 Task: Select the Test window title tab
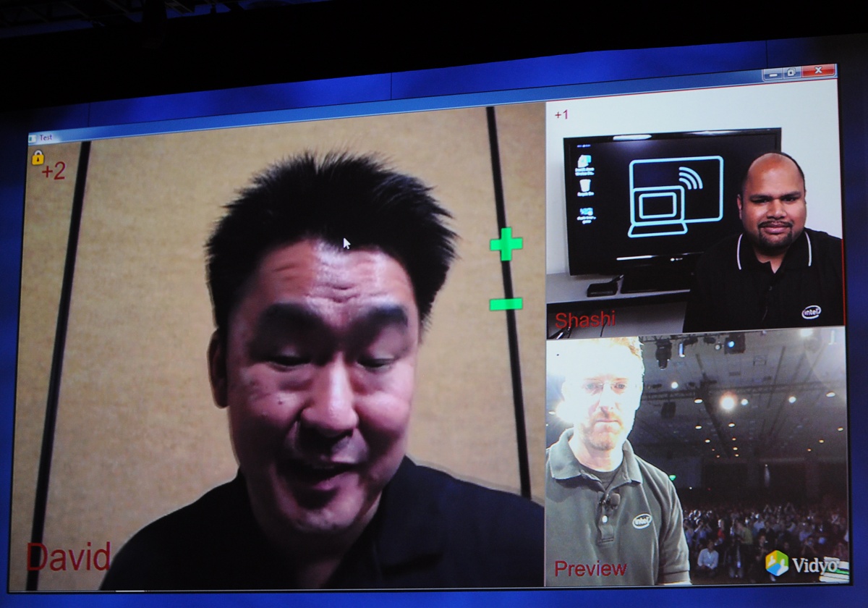coord(47,135)
